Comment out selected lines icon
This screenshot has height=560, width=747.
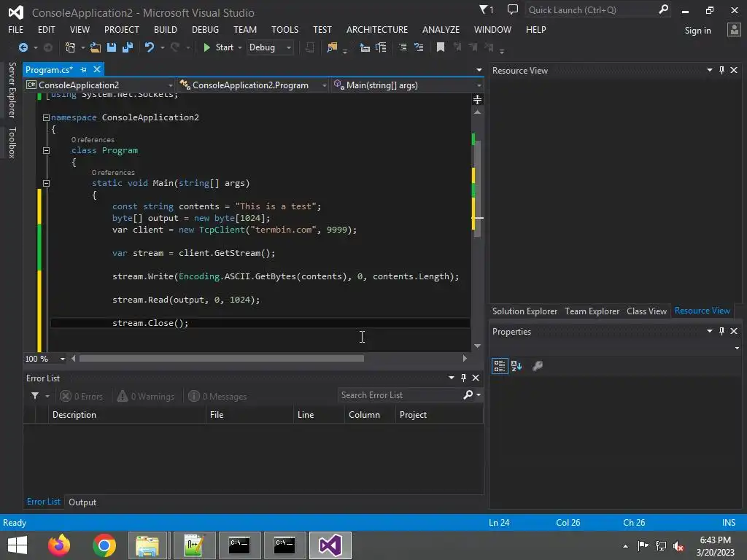click(x=403, y=47)
